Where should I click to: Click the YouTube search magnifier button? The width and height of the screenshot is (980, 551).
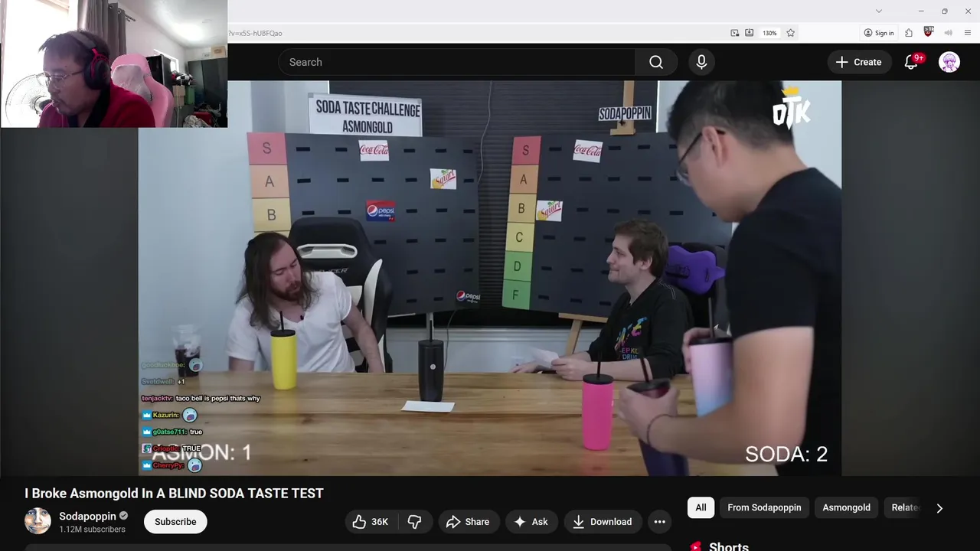(656, 62)
